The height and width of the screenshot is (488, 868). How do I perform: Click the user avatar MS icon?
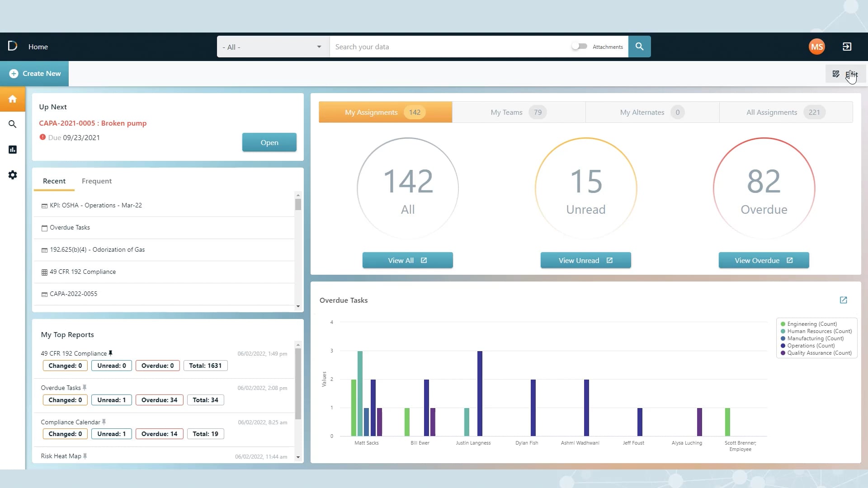817,47
